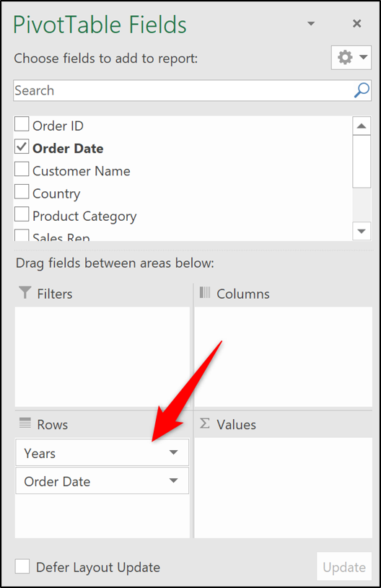381x588 pixels.
Task: Enable Defer Layout Update checkbox
Action: point(22,566)
